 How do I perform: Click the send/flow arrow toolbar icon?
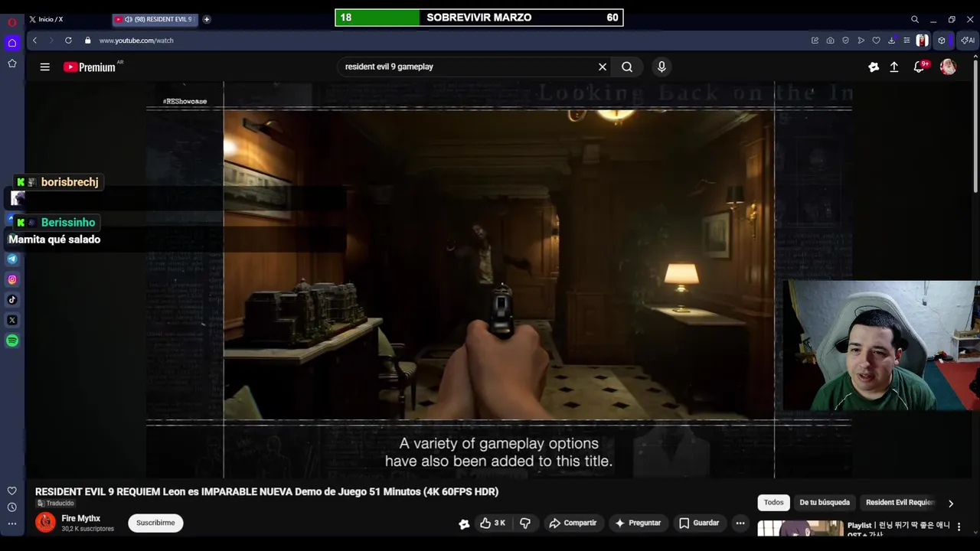tap(861, 41)
